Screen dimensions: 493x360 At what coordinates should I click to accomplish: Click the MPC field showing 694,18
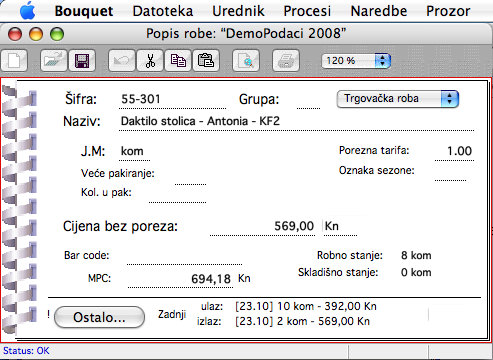[x=180, y=279]
